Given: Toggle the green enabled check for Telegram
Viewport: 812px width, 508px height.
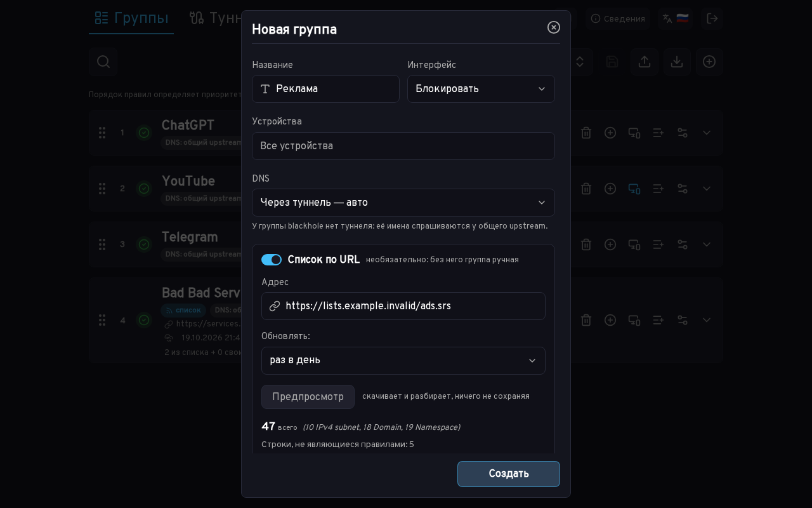Looking at the screenshot, I should pos(144,244).
